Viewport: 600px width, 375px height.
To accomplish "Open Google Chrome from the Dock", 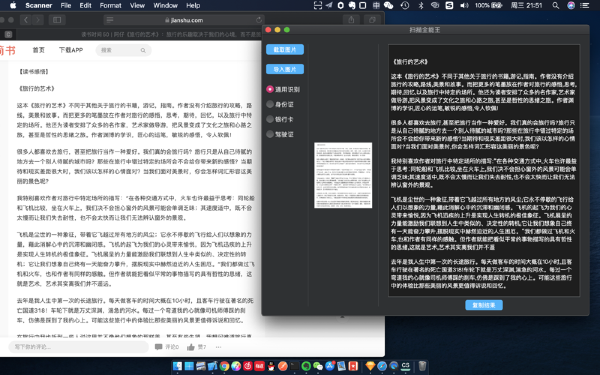I will click(x=224, y=366).
